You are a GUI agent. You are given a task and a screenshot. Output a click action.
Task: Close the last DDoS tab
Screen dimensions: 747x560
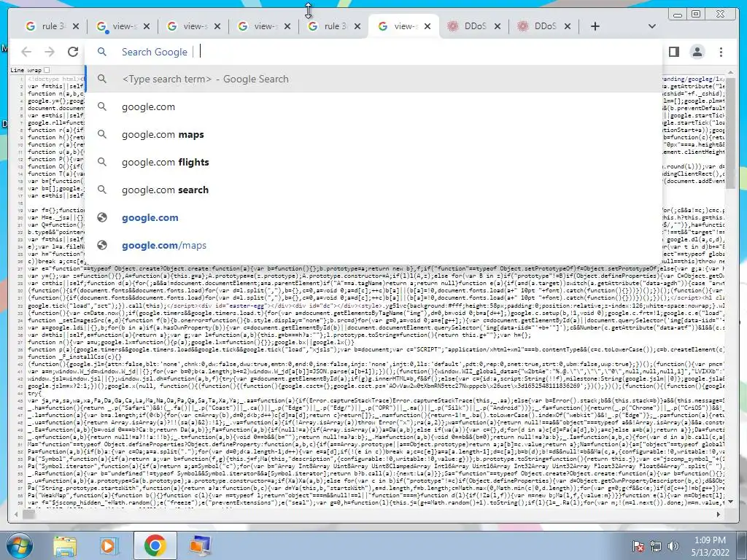568,26
